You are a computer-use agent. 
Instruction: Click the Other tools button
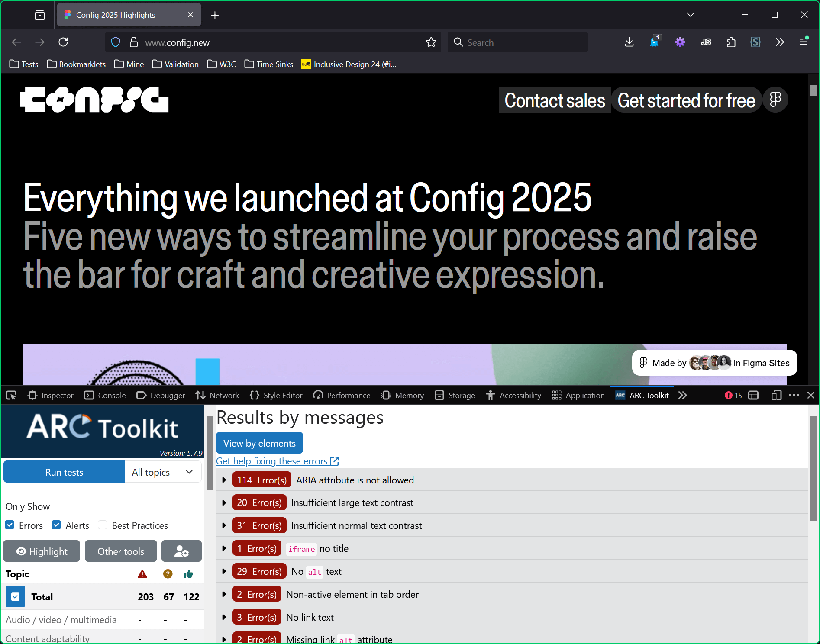coord(121,551)
